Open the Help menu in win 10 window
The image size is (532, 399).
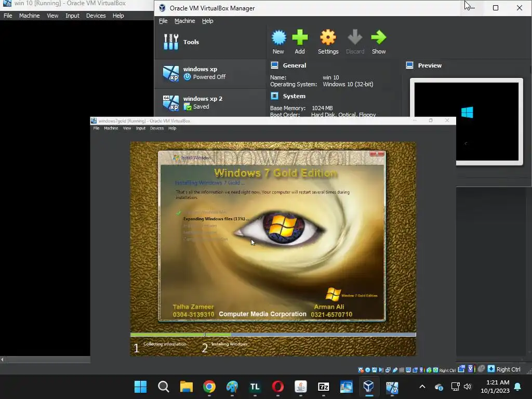pyautogui.click(x=118, y=16)
